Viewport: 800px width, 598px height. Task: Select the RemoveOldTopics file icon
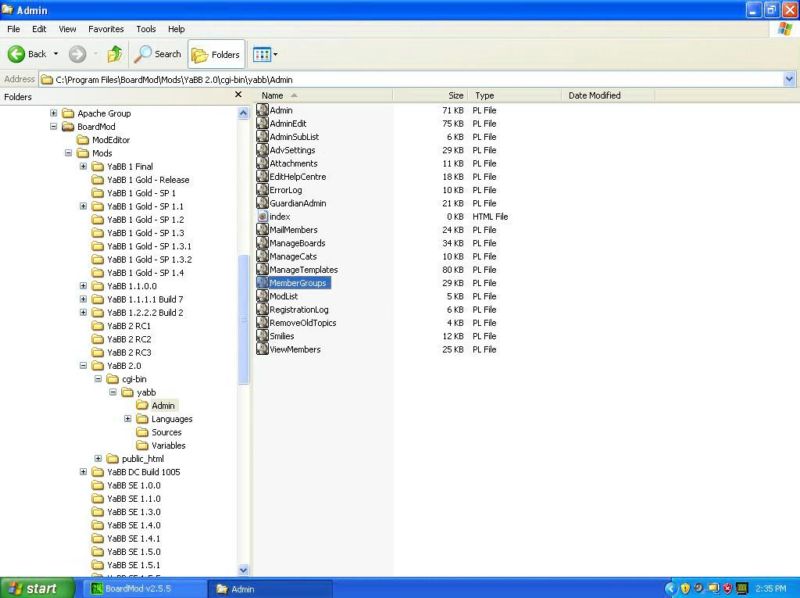[262, 322]
